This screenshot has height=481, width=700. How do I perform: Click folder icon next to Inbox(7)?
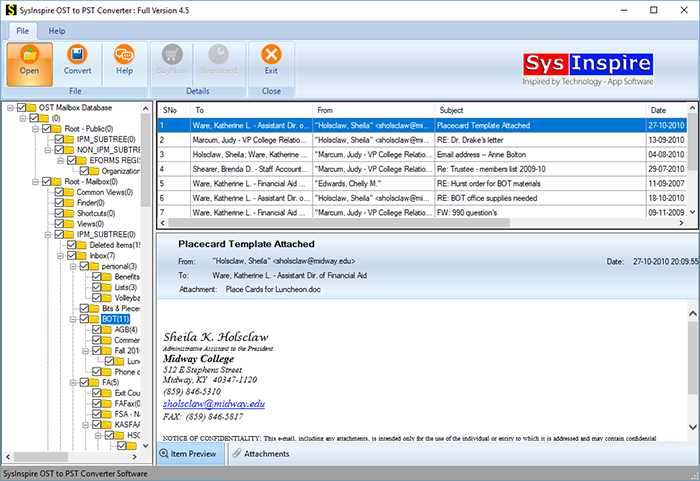pyautogui.click(x=81, y=256)
